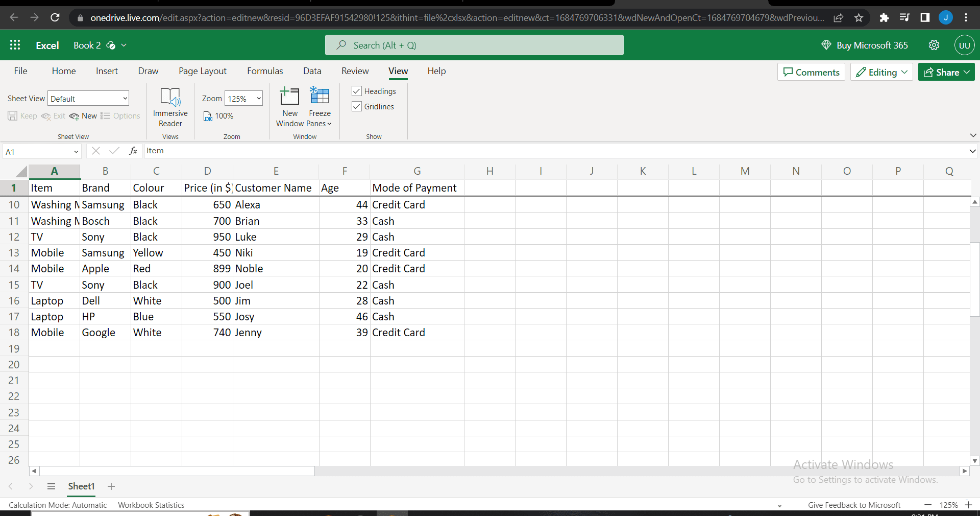Screen dimensions: 980x516
Task: Uncheck the Gridlines checkbox
Action: [357, 106]
